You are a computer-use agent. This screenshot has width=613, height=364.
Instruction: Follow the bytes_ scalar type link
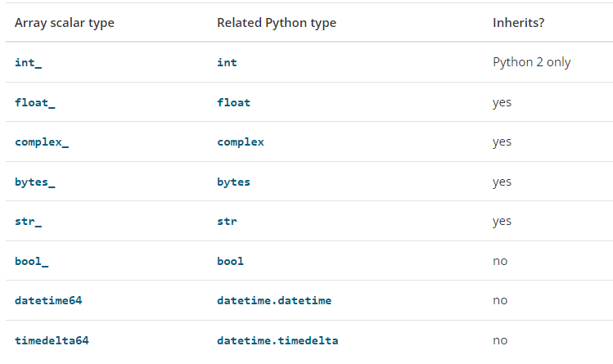pyautogui.click(x=34, y=182)
